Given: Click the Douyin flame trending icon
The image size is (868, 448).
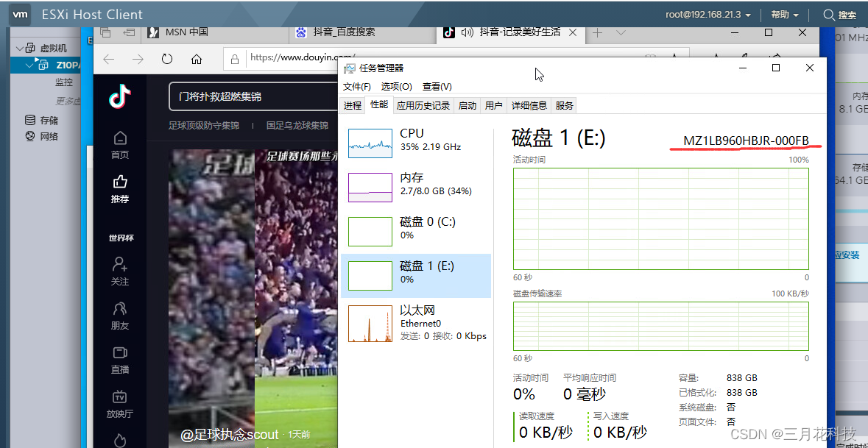Looking at the screenshot, I should (x=119, y=440).
